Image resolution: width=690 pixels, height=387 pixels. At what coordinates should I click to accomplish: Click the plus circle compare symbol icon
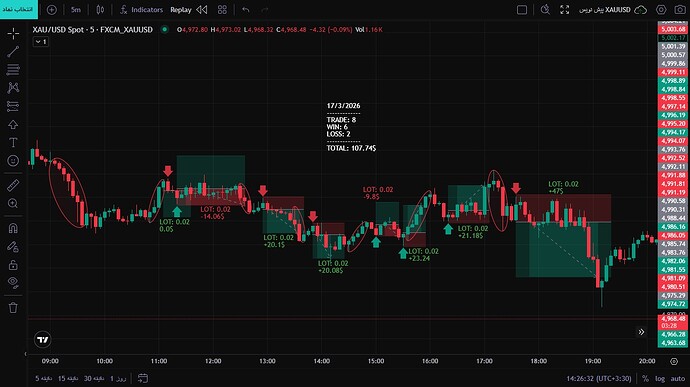pyautogui.click(x=51, y=10)
